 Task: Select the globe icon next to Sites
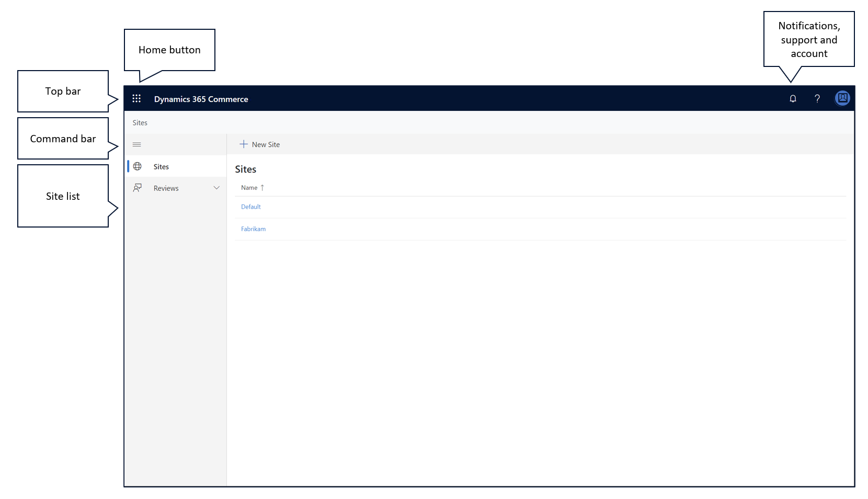pos(137,166)
